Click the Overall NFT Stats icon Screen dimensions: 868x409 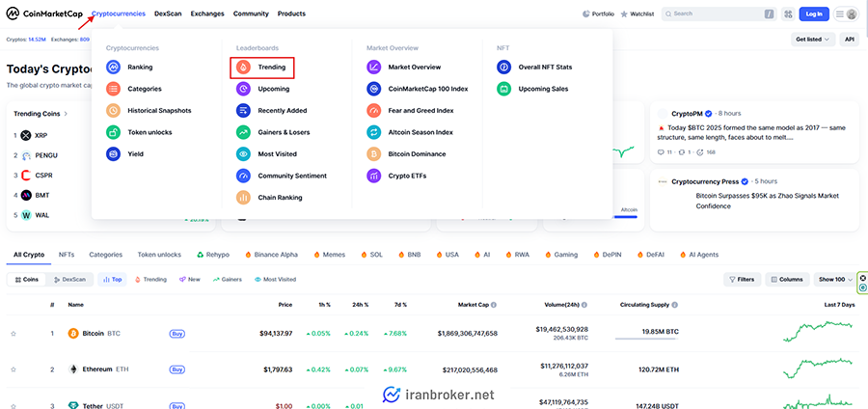tap(503, 67)
